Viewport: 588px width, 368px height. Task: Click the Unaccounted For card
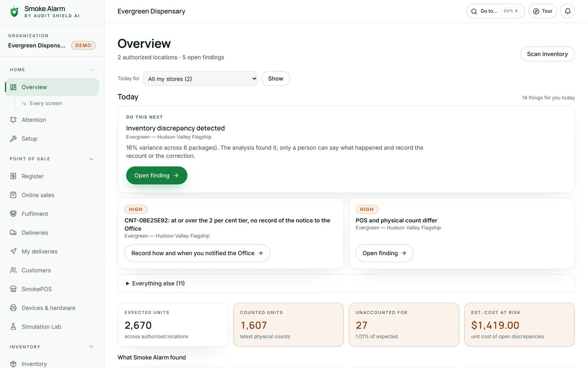point(404,324)
